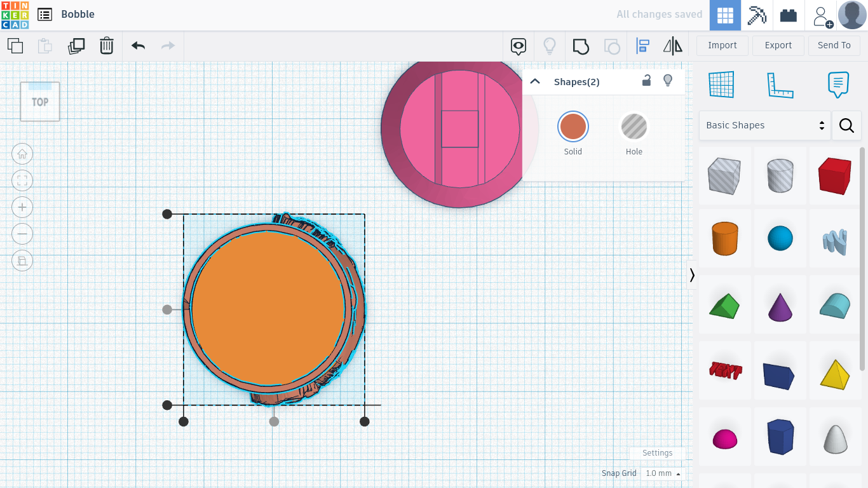The height and width of the screenshot is (488, 868).
Task: Open the Notes tool icon
Action: (839, 85)
